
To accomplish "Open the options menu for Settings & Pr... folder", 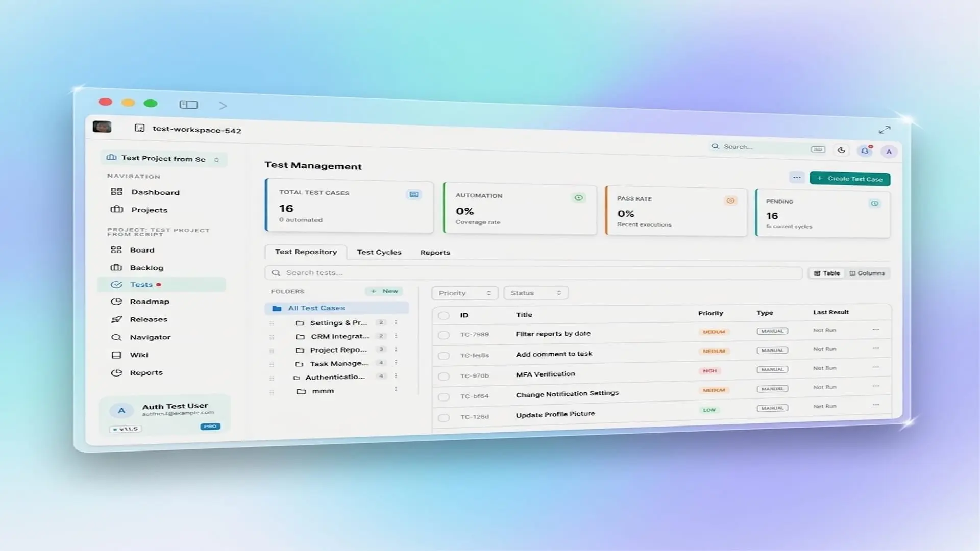I will click(x=396, y=322).
